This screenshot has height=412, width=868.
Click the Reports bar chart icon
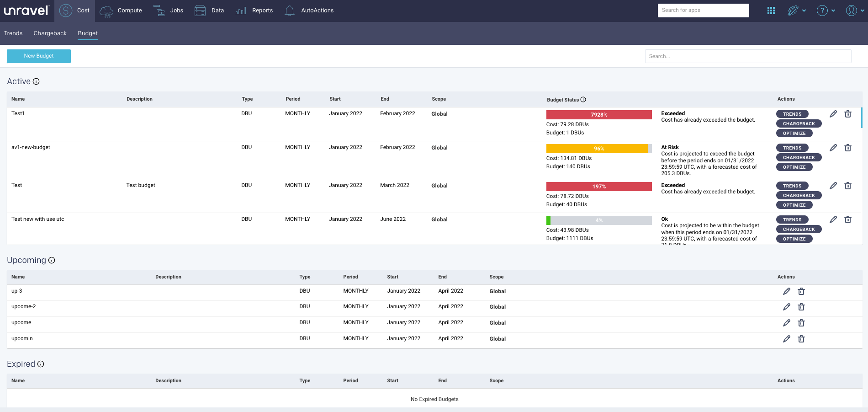(241, 11)
